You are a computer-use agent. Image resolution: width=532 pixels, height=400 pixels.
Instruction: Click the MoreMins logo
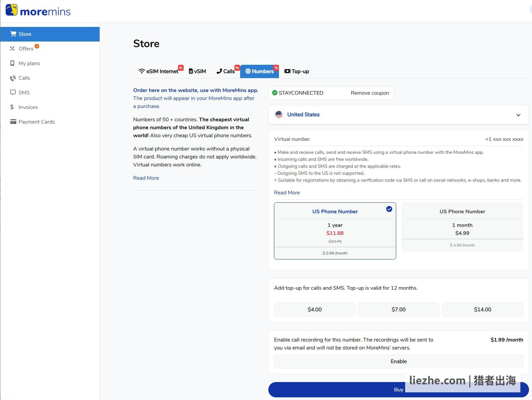(38, 11)
